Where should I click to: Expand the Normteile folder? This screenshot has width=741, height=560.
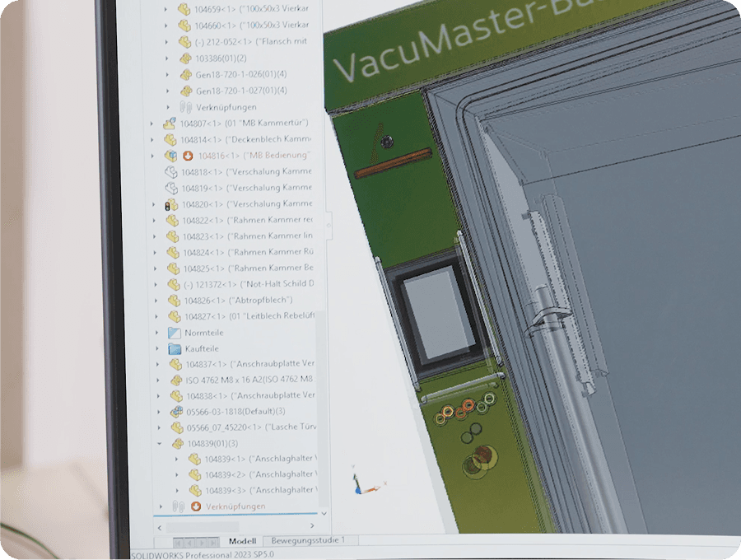tap(159, 333)
